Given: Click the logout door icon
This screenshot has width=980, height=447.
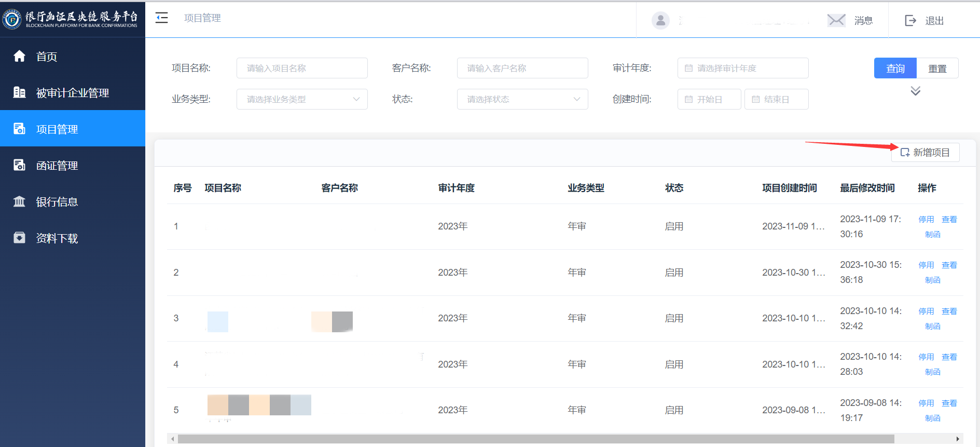Looking at the screenshot, I should pyautogui.click(x=910, y=20).
